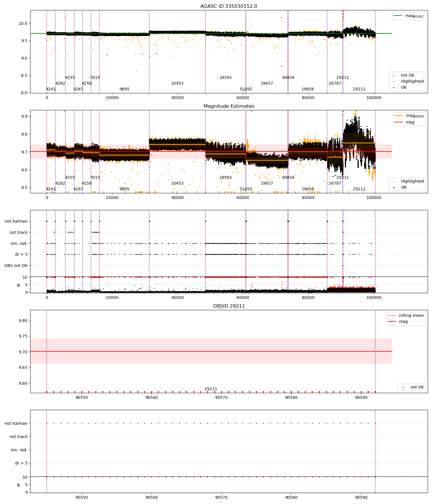
Task: Click the "rolling mean" legend entry
Action: tap(406, 315)
